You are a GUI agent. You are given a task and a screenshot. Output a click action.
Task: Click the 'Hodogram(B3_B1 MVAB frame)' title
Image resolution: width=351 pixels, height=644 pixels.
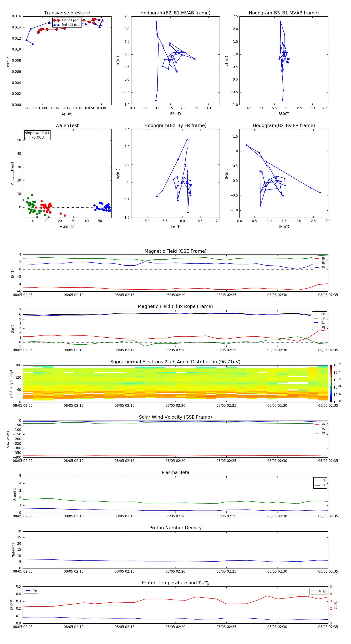coord(284,13)
